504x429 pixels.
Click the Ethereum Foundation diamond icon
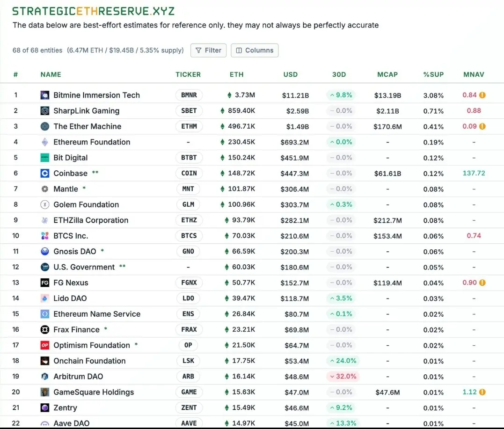tap(45, 142)
